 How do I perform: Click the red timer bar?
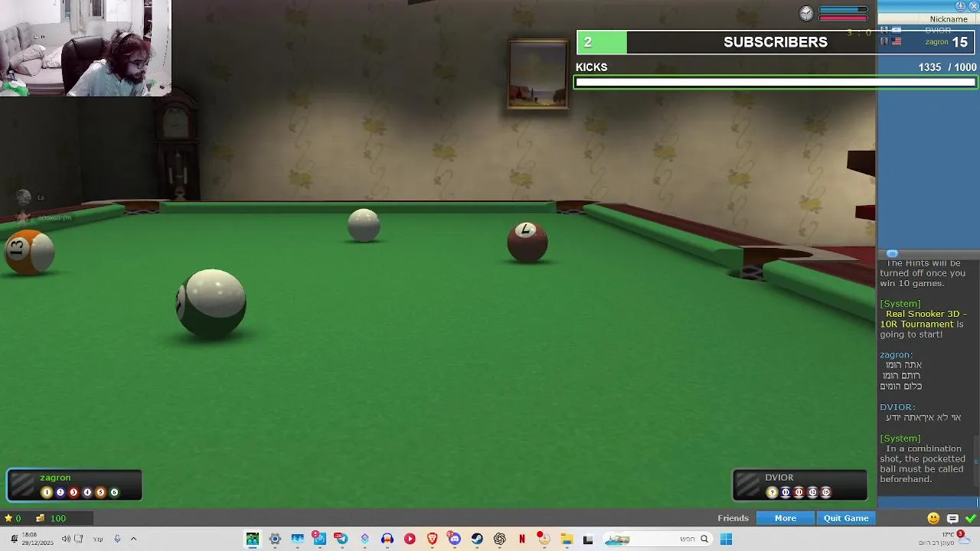point(843,18)
